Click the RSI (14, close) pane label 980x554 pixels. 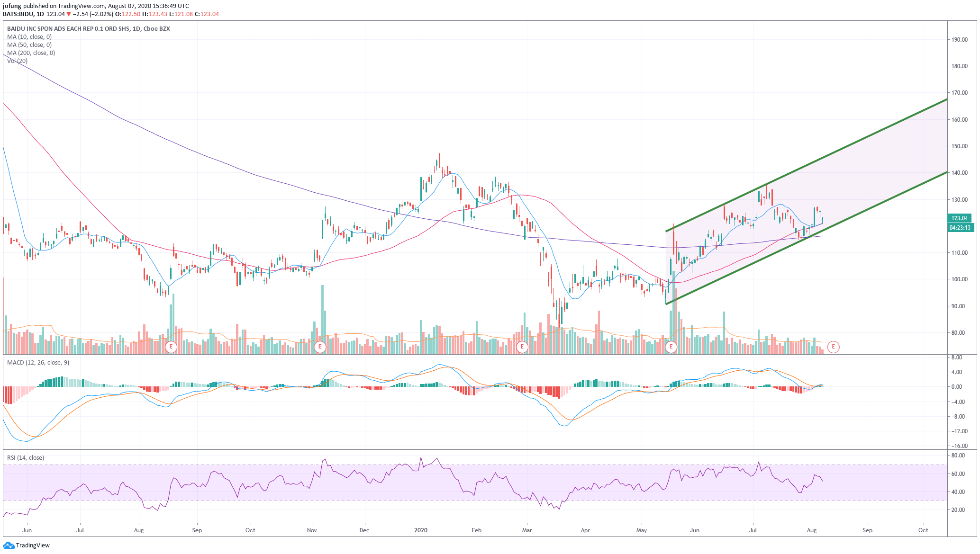(26, 458)
